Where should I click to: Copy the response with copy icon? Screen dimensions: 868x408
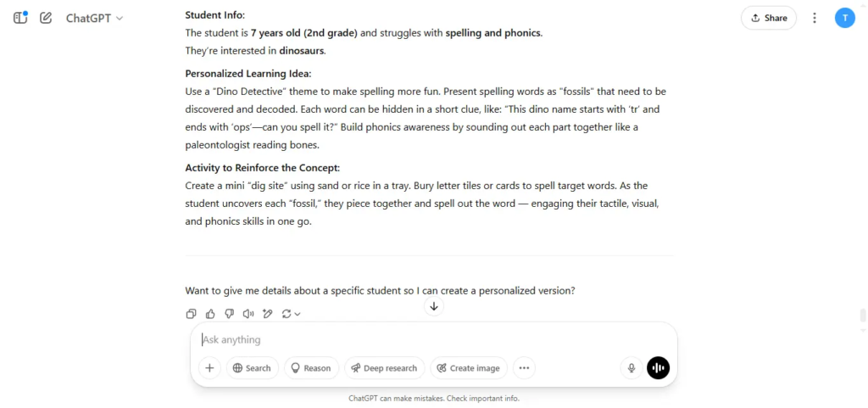[x=191, y=314]
